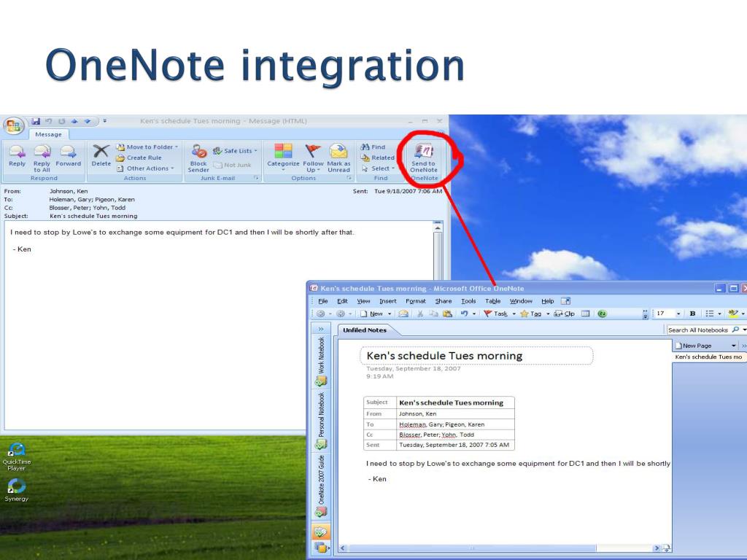Click Search All Notebooks field
Screen dimensions: 747x560
[698, 330]
